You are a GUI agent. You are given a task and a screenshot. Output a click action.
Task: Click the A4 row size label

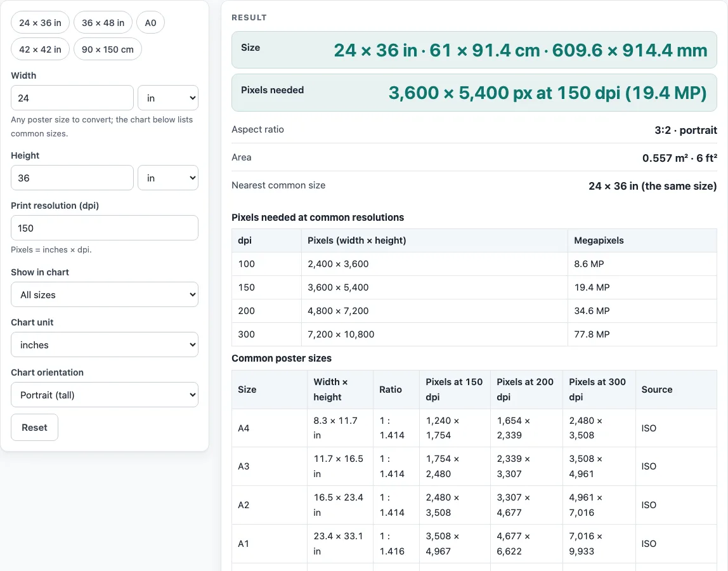tap(244, 428)
